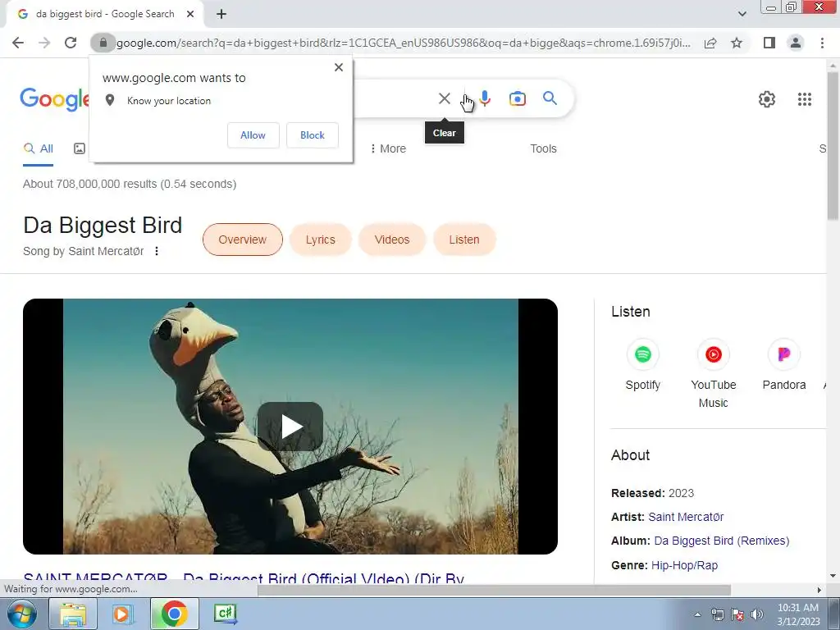Open Chrome's three-dot menu
The image size is (840, 630).
(822, 43)
